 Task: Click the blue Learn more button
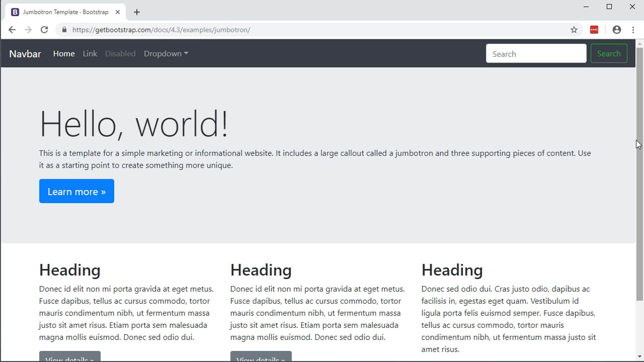77,191
